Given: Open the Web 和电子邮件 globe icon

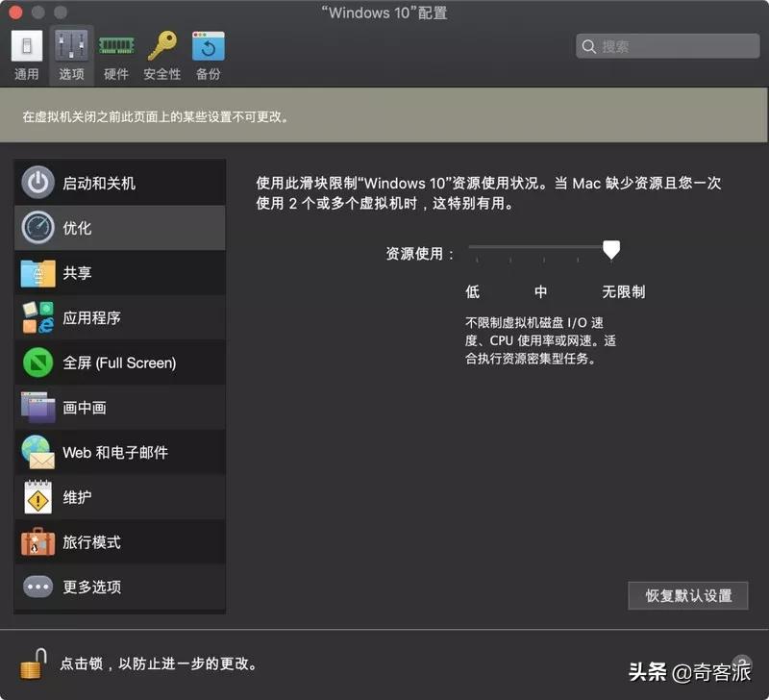Looking at the screenshot, I should click(38, 452).
